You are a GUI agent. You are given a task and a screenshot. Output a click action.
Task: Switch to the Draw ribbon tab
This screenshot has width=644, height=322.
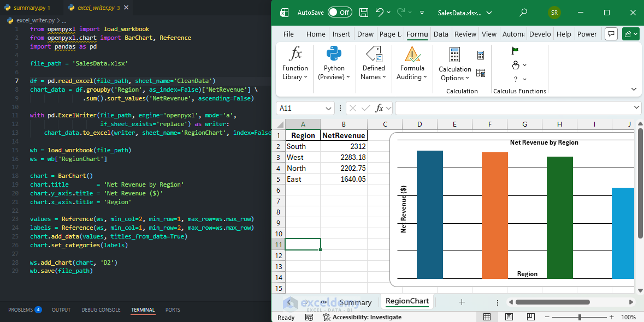coord(365,34)
